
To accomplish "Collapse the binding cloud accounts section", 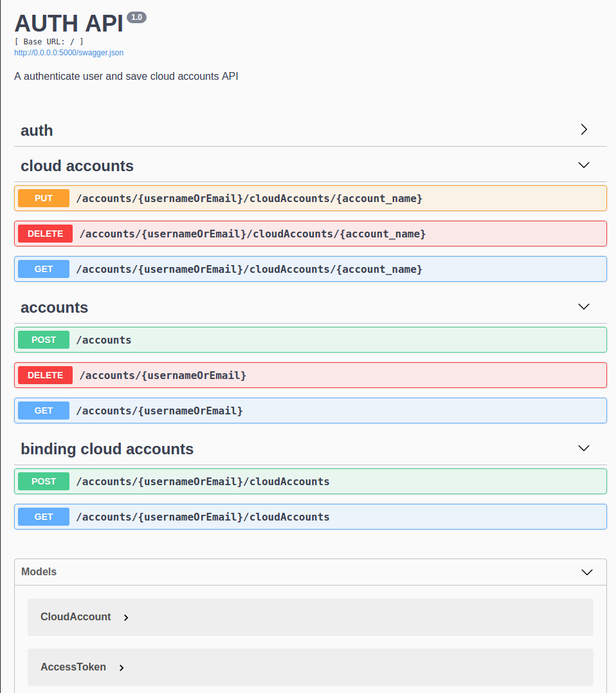I will tap(583, 448).
